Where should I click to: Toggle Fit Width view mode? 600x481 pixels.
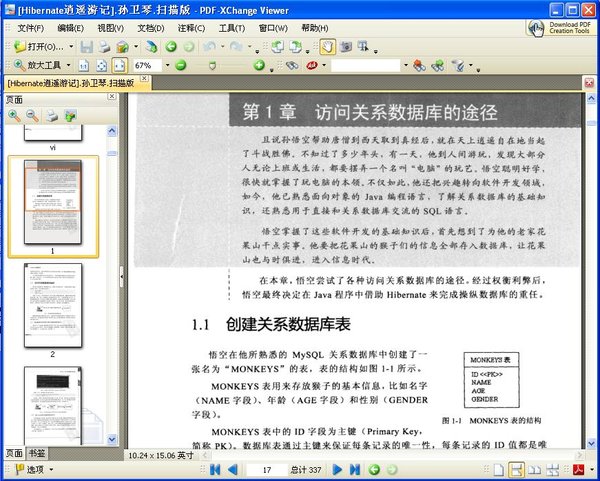click(119, 65)
